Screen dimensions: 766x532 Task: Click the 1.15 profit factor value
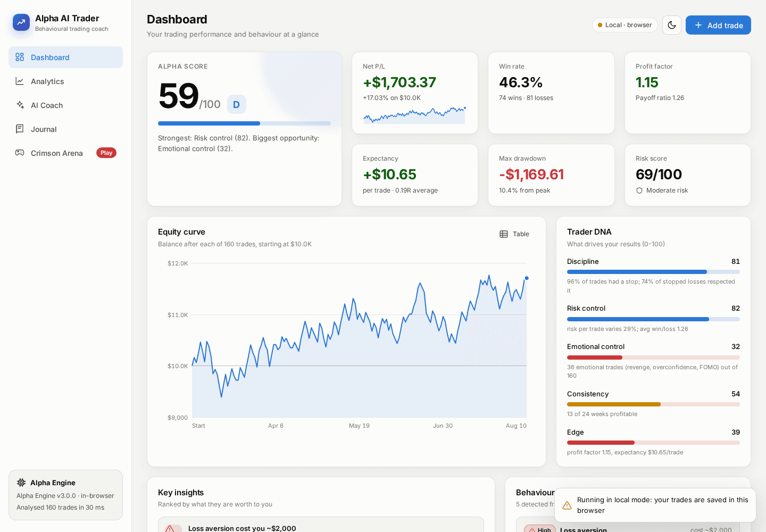(647, 82)
